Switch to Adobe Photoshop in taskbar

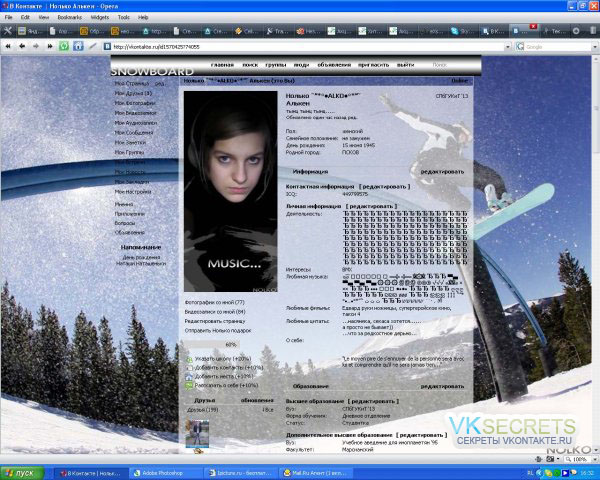[x=163, y=473]
